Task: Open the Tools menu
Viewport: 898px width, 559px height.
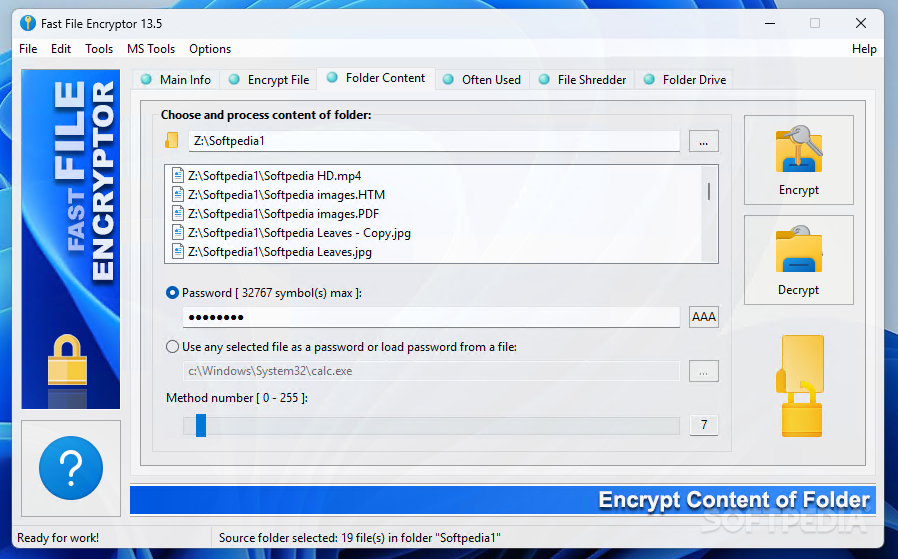Action: click(x=99, y=49)
